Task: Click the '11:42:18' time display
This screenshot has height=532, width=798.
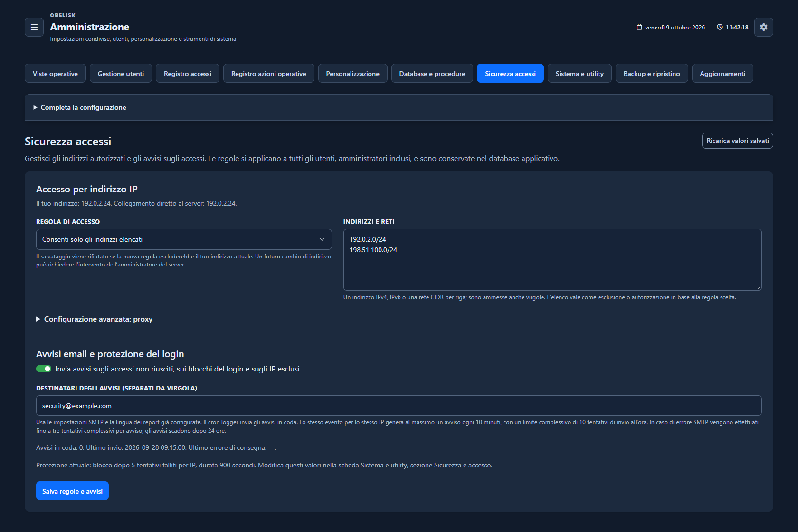Action: [737, 28]
